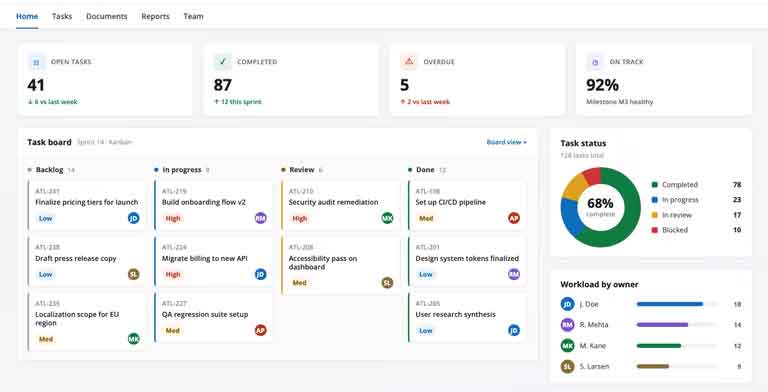
Task: Switch to the Tasks tab
Action: coord(62,16)
